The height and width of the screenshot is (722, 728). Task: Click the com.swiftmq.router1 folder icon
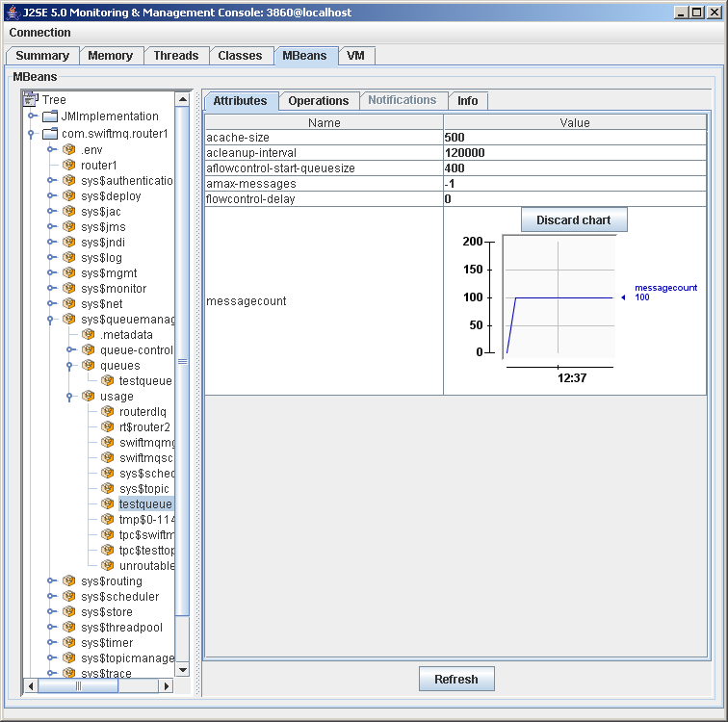click(50, 134)
